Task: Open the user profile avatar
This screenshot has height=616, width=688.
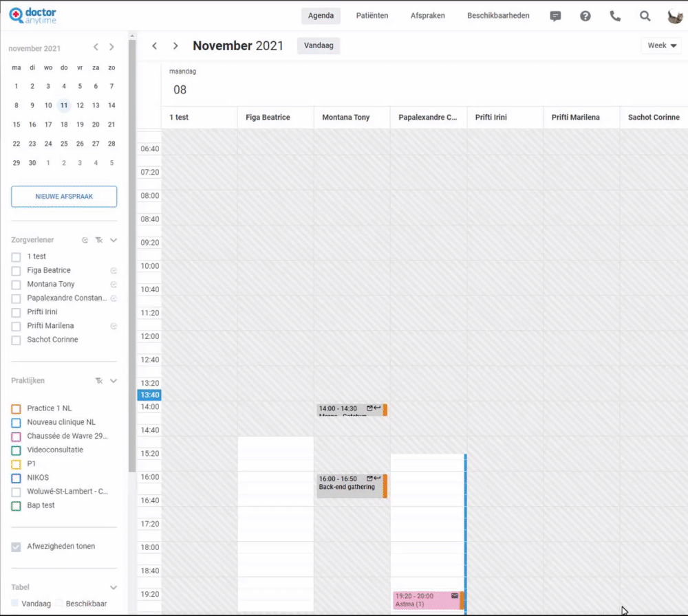Action: 674,16
